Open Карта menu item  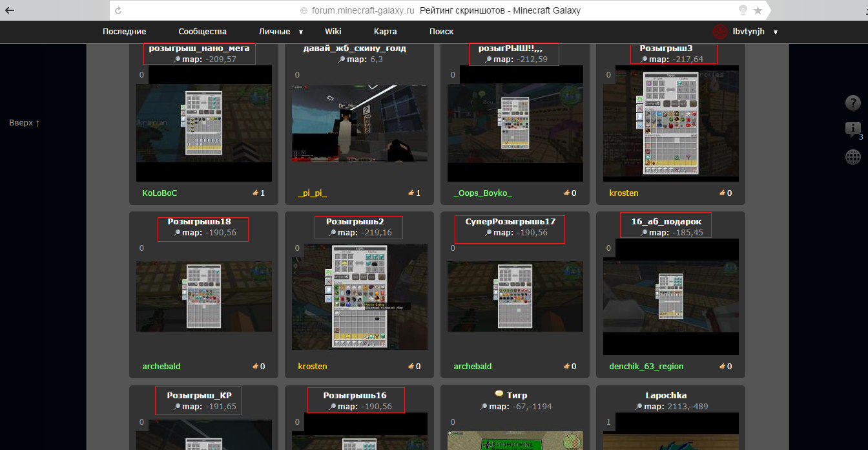tap(385, 31)
